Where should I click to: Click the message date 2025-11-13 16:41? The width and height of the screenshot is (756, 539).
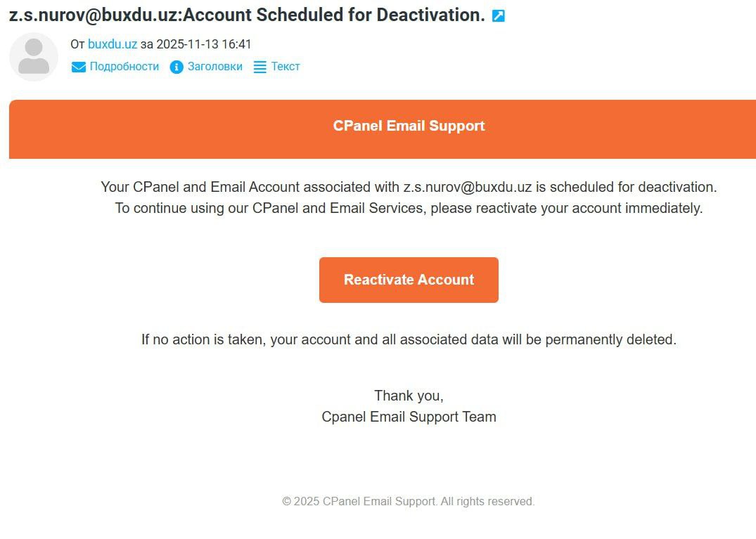point(203,44)
